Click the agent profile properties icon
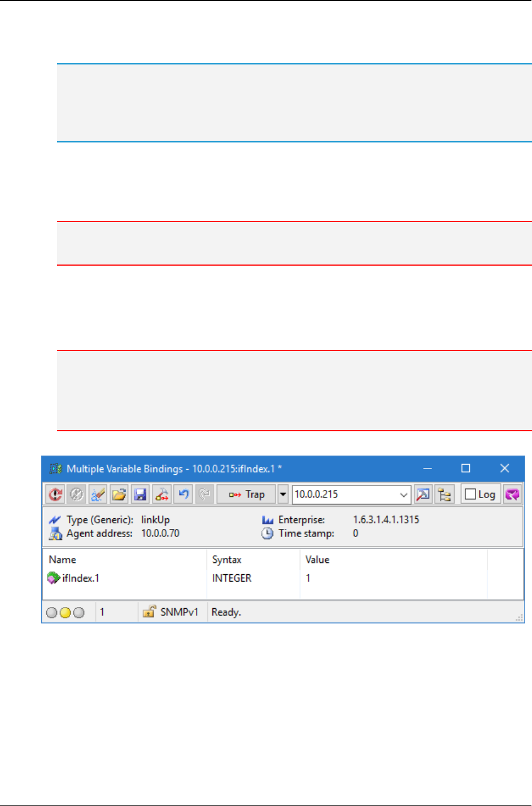 coord(423,494)
